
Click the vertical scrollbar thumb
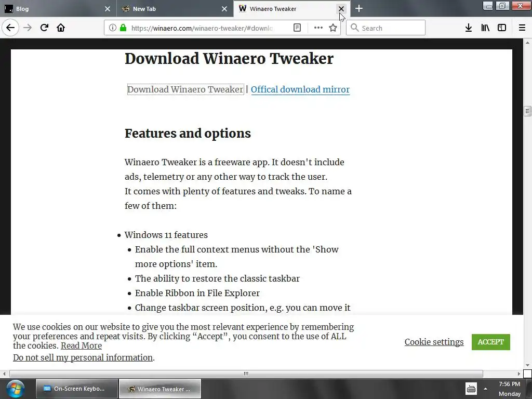(x=527, y=111)
